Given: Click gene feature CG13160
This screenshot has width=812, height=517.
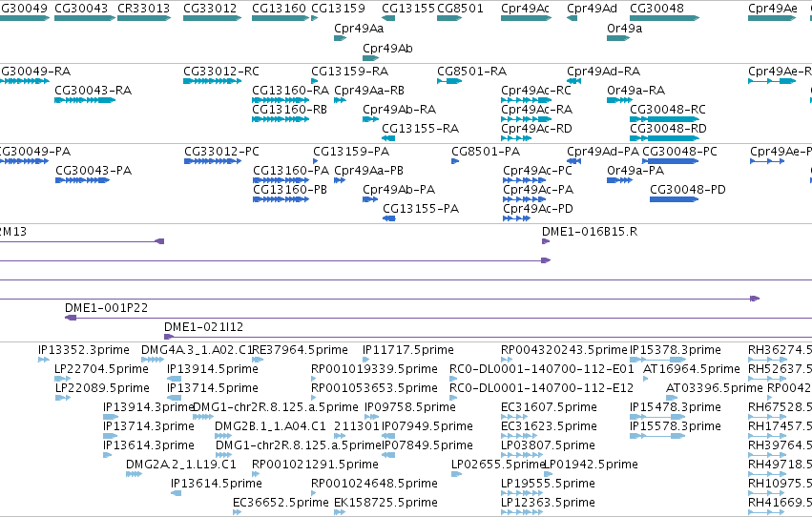Looking at the screenshot, I should (281, 18).
